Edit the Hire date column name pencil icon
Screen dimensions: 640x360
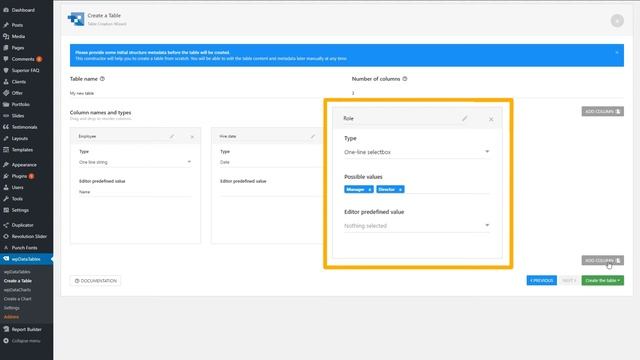click(x=313, y=136)
